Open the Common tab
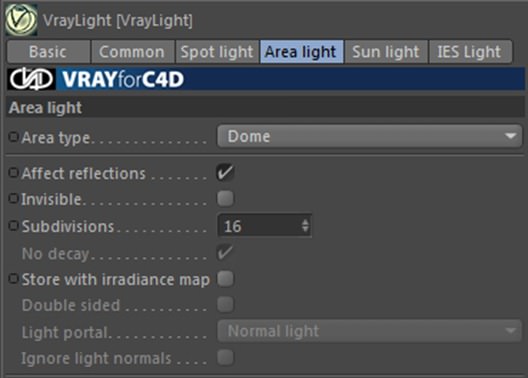This screenshot has width=528, height=378. pyautogui.click(x=133, y=52)
